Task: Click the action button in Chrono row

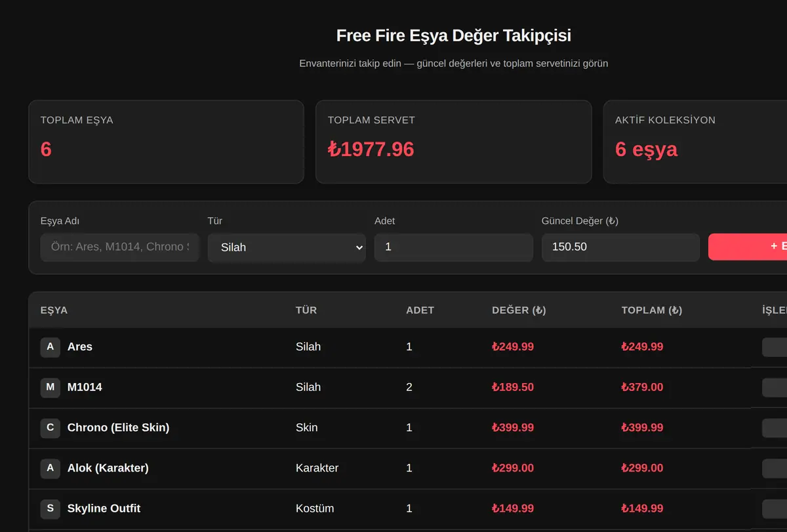Action: point(775,428)
